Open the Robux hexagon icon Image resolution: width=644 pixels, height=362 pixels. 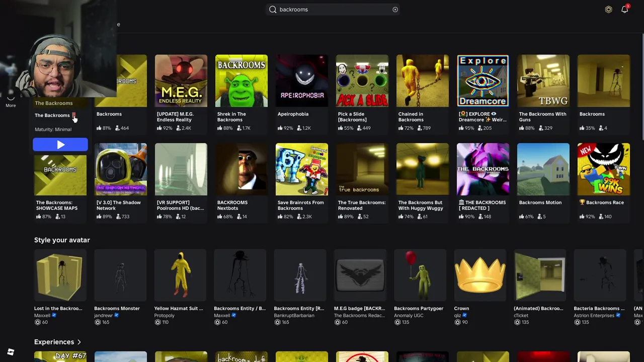608,10
